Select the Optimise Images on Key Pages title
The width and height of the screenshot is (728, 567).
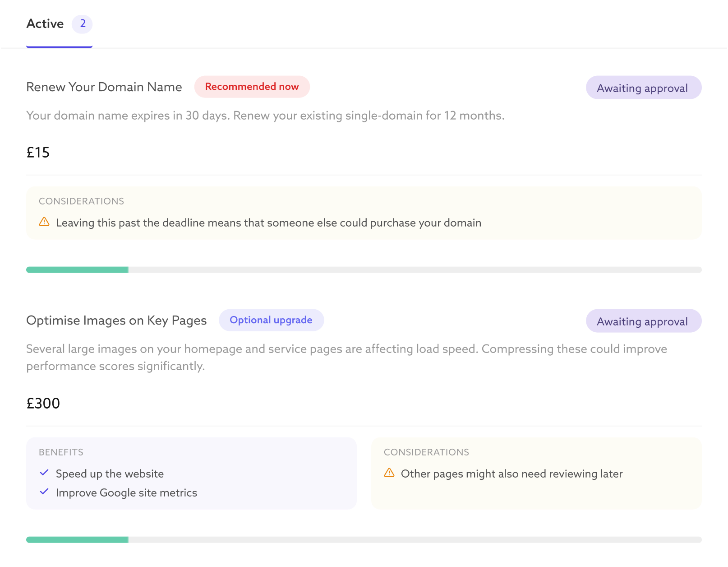pyautogui.click(x=116, y=321)
